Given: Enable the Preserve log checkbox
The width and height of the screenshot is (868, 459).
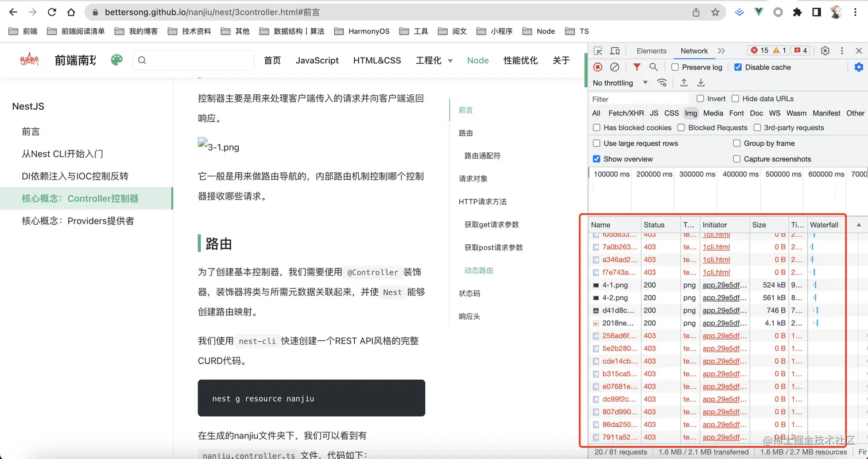Looking at the screenshot, I should point(675,67).
